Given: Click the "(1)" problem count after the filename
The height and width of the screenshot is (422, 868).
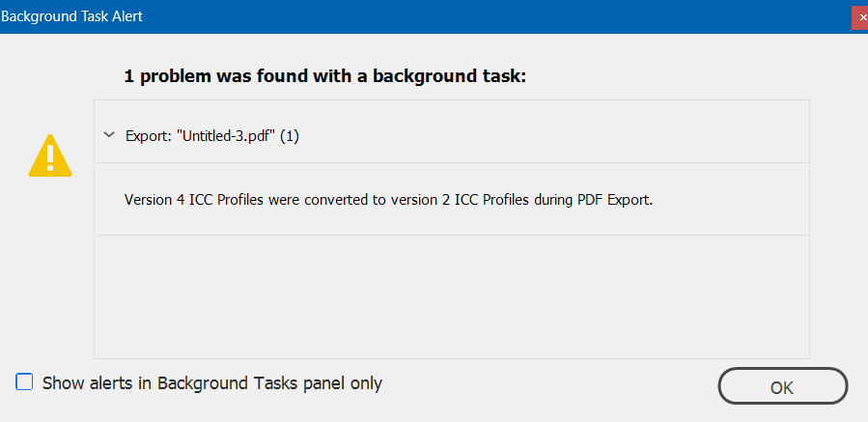Looking at the screenshot, I should pos(290,136).
